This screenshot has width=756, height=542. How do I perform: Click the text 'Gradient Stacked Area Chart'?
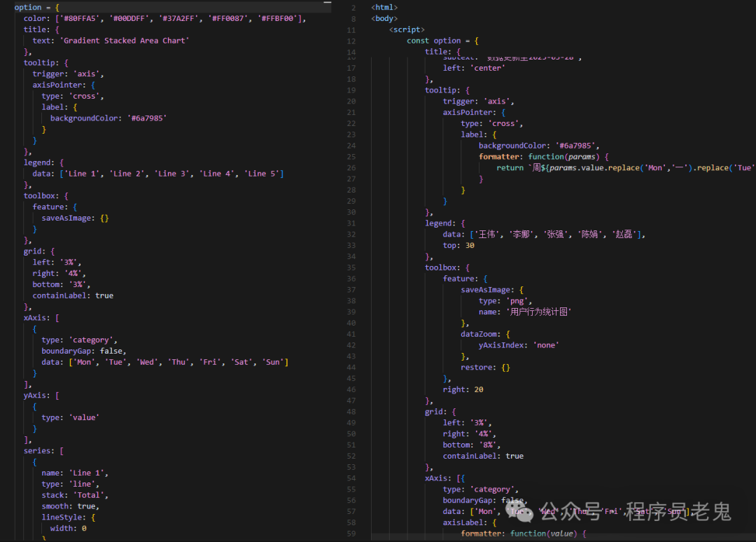[126, 41]
